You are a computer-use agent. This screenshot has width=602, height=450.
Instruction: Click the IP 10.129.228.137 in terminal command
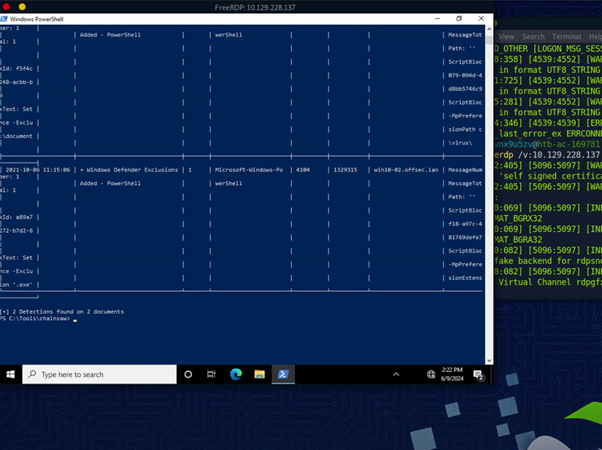pyautogui.click(x=566, y=155)
